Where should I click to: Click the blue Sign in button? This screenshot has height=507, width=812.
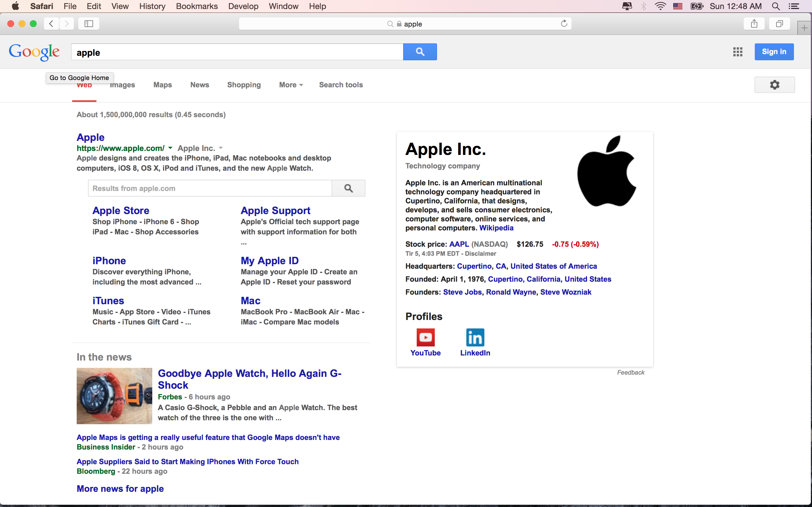(x=774, y=52)
